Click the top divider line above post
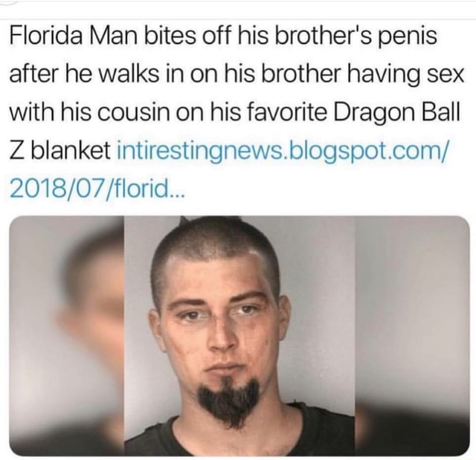This screenshot has width=476, height=460. click(x=238, y=19)
